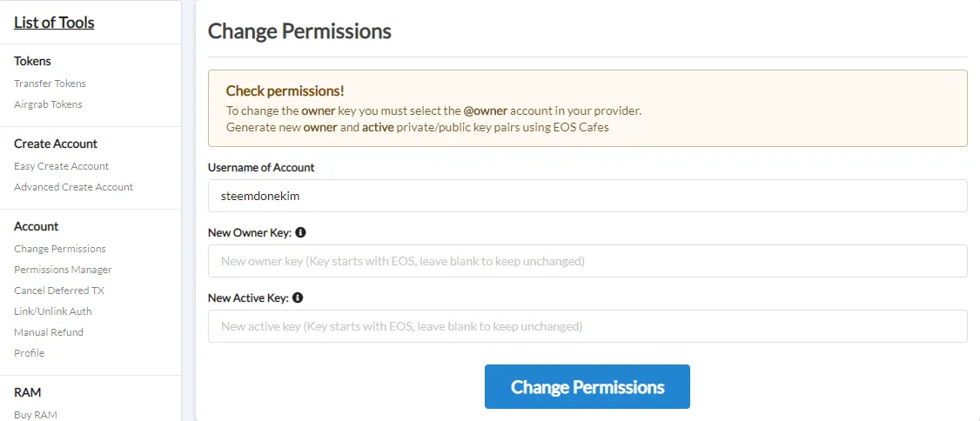Go to Profile page

click(x=30, y=353)
